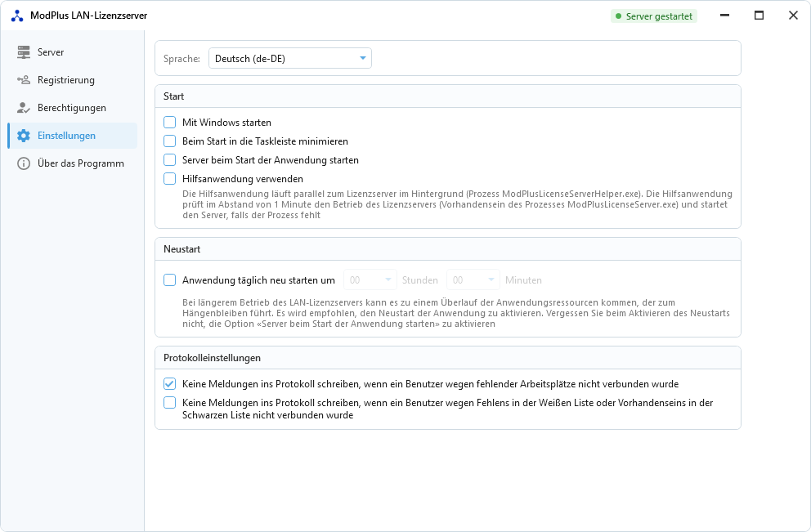Open the Server section
811x532 pixels.
click(x=73, y=52)
